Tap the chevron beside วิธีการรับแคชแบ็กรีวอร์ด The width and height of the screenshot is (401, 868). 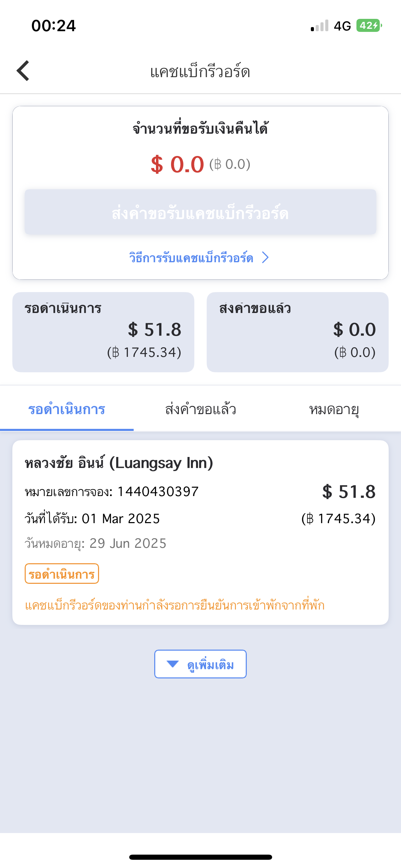point(265,257)
